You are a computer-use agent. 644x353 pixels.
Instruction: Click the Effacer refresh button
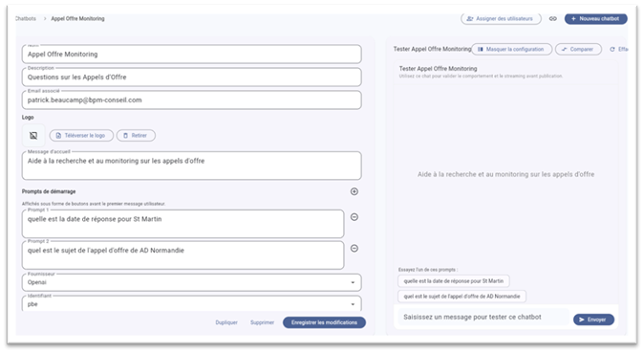[x=618, y=49]
